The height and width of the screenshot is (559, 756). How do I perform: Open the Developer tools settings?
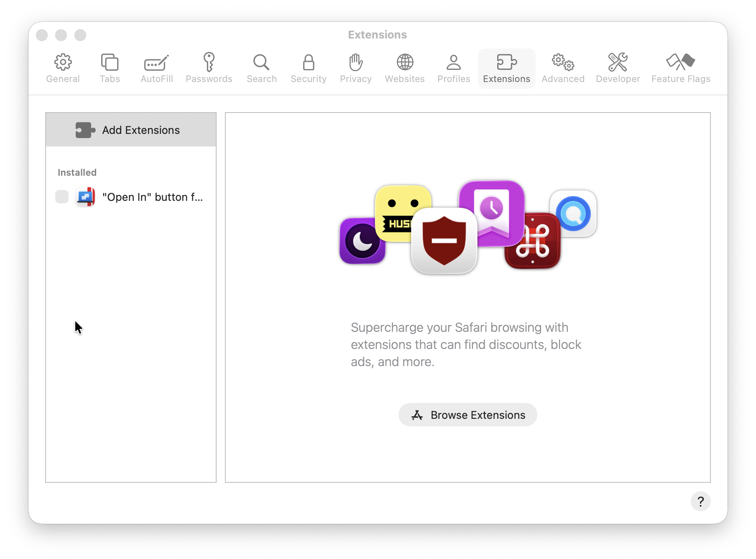coord(618,68)
